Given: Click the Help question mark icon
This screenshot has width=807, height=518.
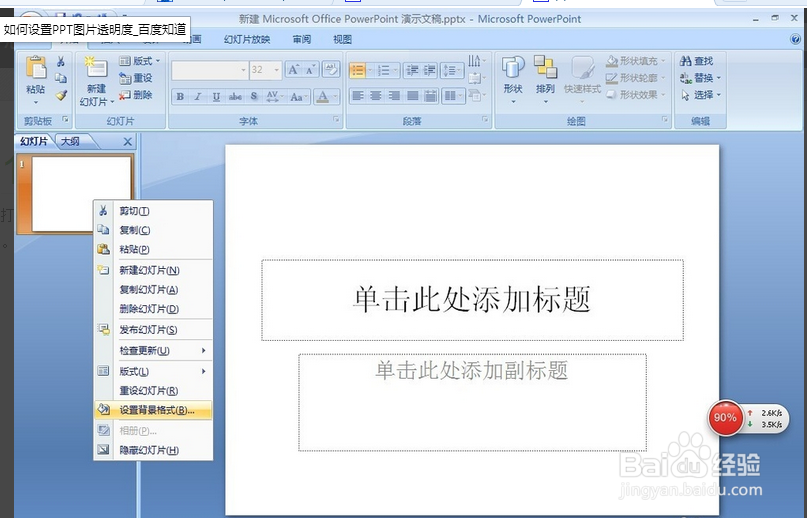Looking at the screenshot, I should pos(795,39).
